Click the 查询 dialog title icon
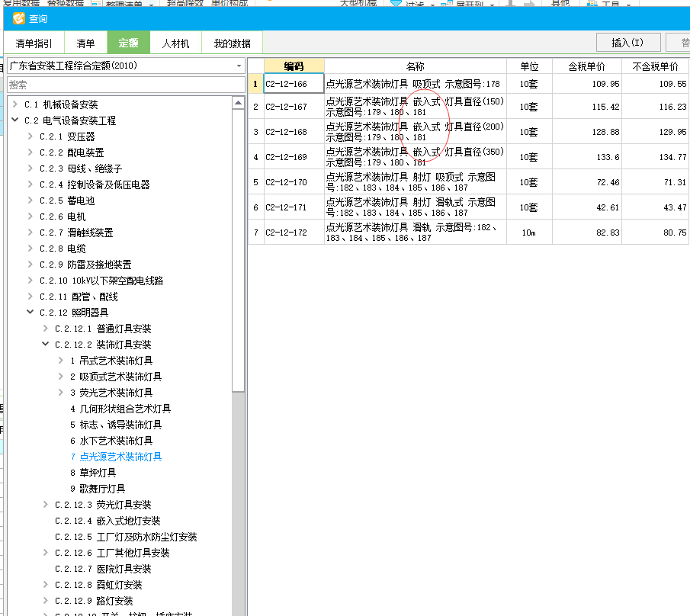The image size is (690, 616). pos(18,18)
